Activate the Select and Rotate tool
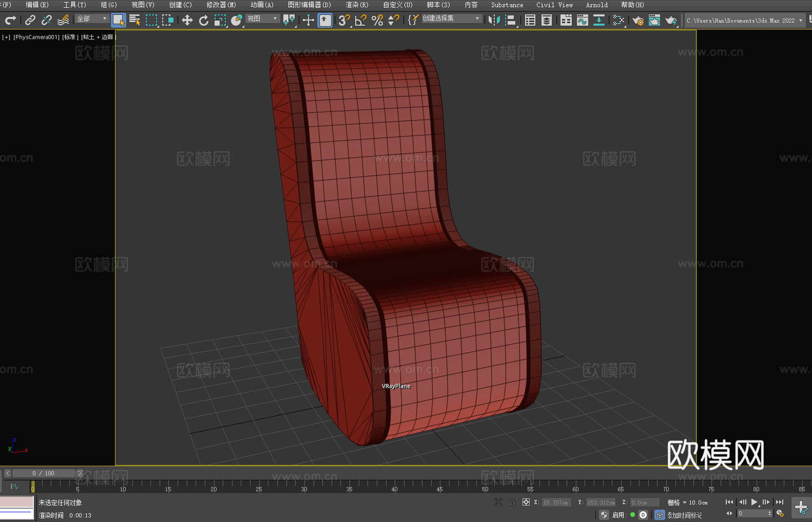812x522 pixels. (x=204, y=20)
